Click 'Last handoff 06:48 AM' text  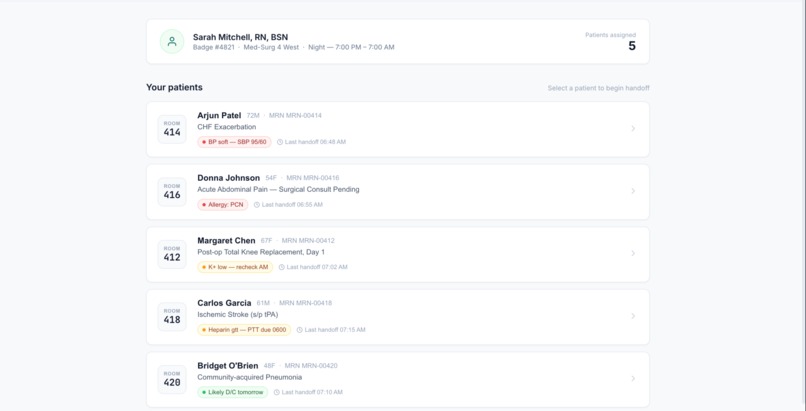pyautogui.click(x=316, y=142)
